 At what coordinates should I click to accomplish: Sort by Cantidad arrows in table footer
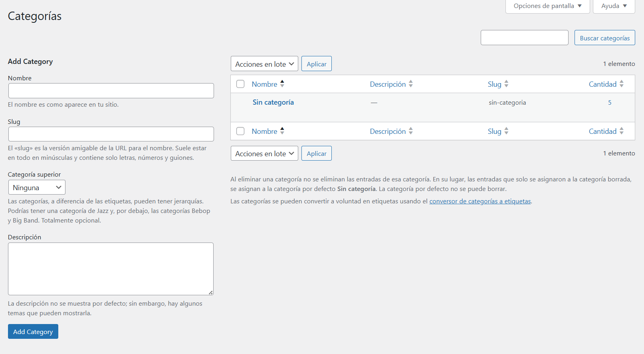(x=622, y=131)
